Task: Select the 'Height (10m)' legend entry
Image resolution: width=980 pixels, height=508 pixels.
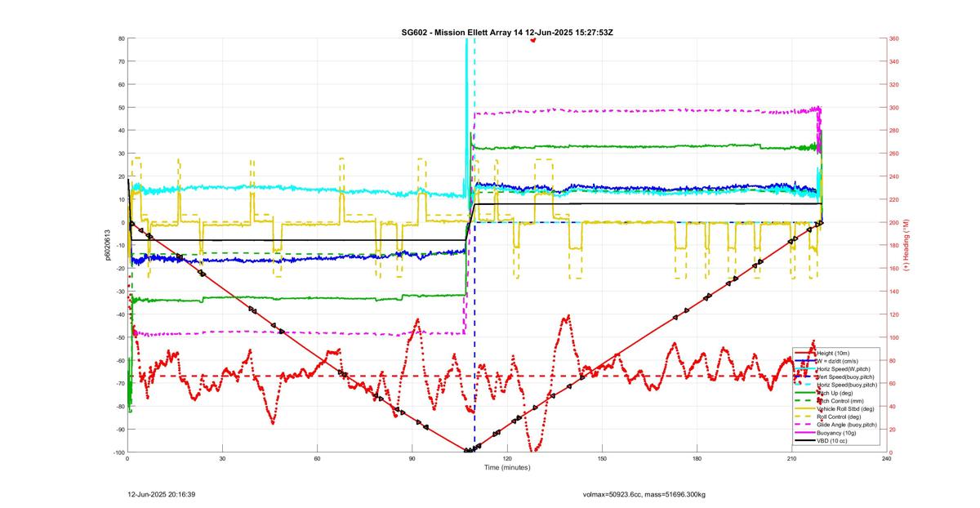Action: click(833, 353)
